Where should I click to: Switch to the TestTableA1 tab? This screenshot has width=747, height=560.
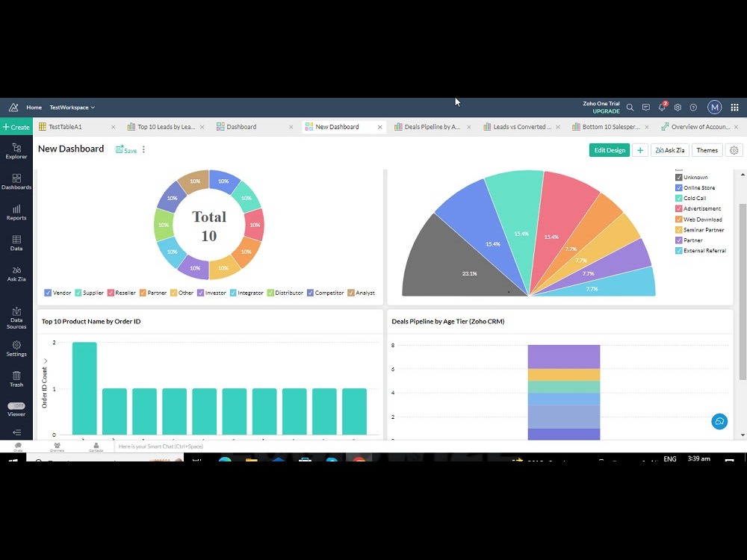(x=65, y=127)
